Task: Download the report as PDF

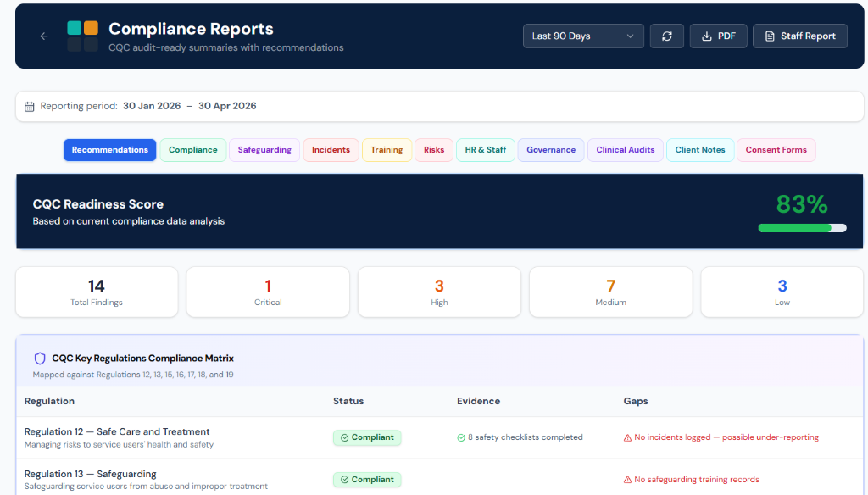Action: tap(718, 36)
